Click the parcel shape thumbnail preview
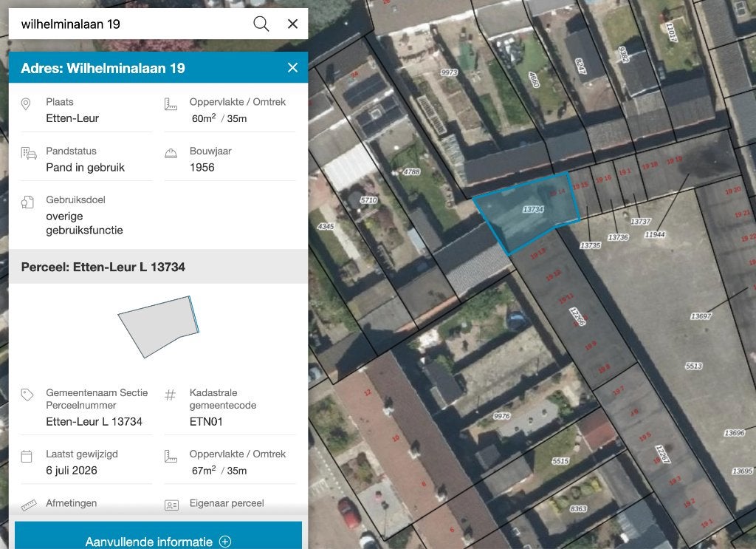Viewport: 756px width, 549px height. coord(159,327)
